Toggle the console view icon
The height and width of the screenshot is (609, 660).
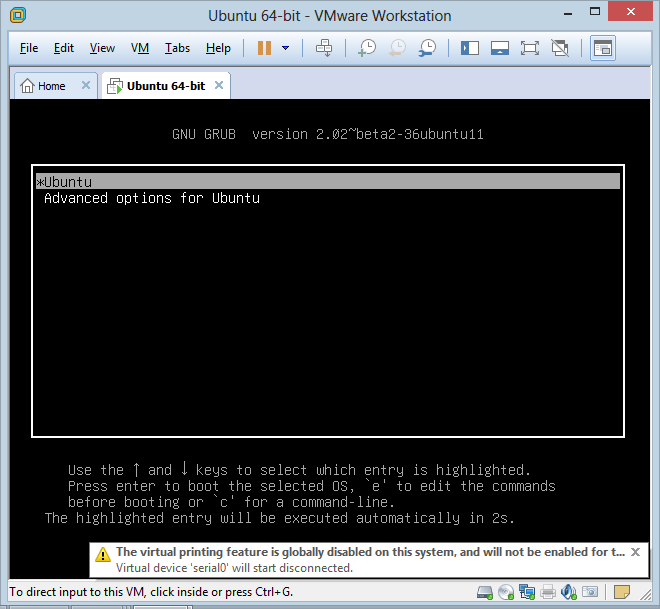[x=603, y=48]
